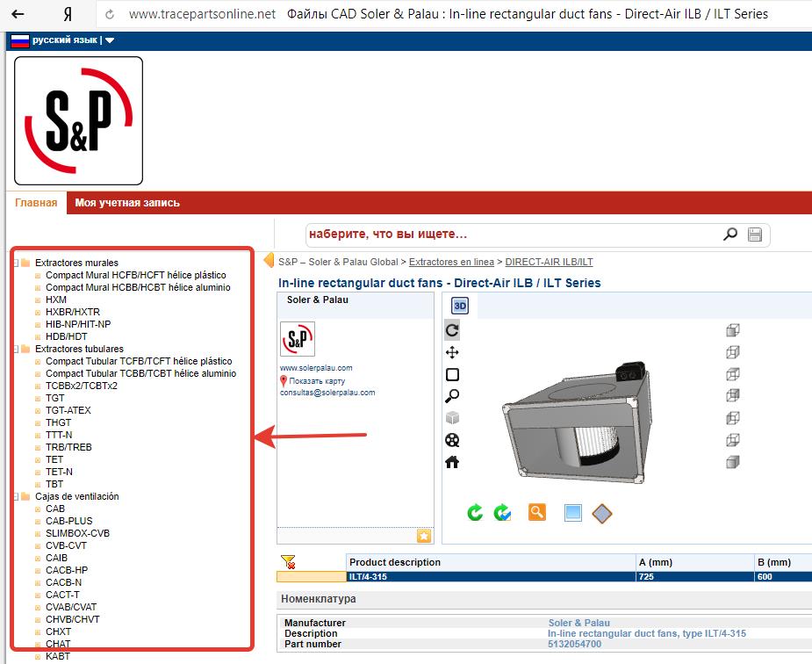Select the rotate tool in 3D viewer
812x664 pixels.
click(452, 330)
